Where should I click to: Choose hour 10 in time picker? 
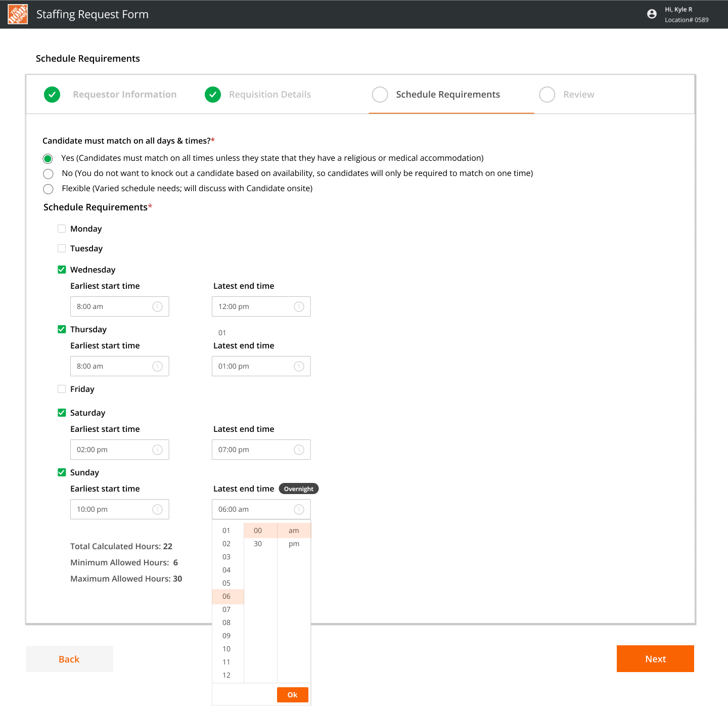point(227,649)
